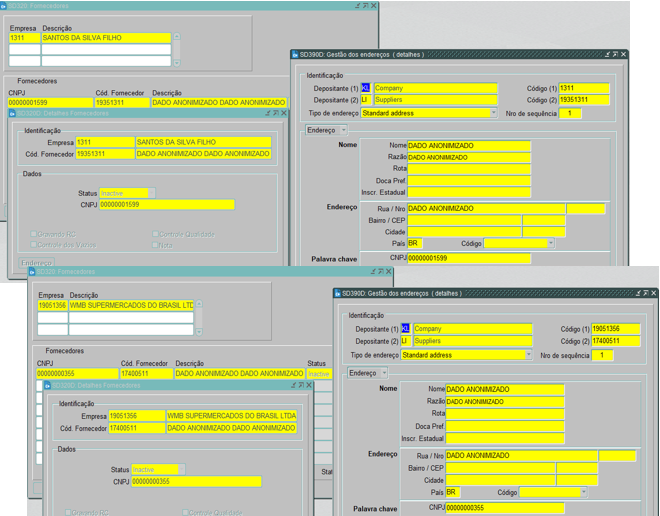Maximize SD320 Fornecedores window listing Empresa 1311
This screenshot has width=660, height=516.
[x=365, y=5]
